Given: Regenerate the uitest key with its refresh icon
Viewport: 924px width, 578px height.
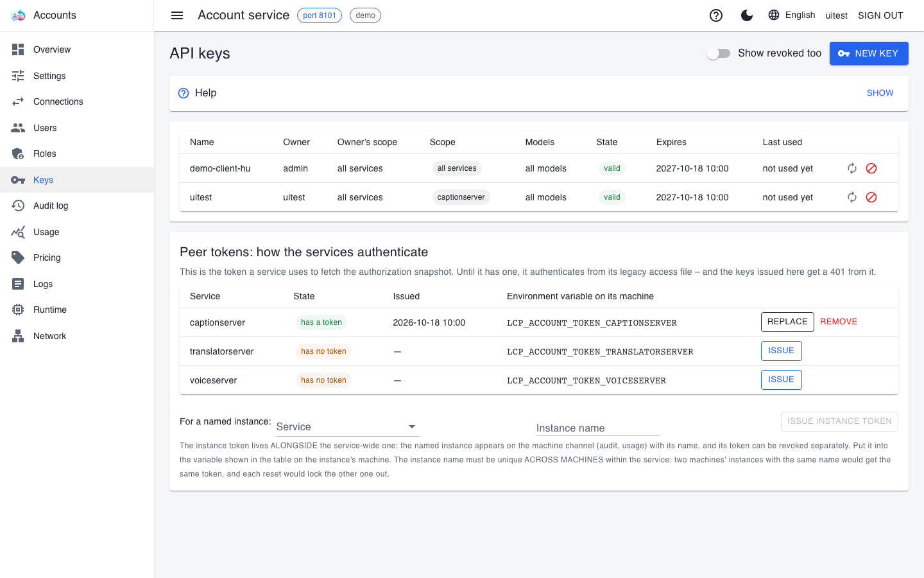Looking at the screenshot, I should (852, 197).
